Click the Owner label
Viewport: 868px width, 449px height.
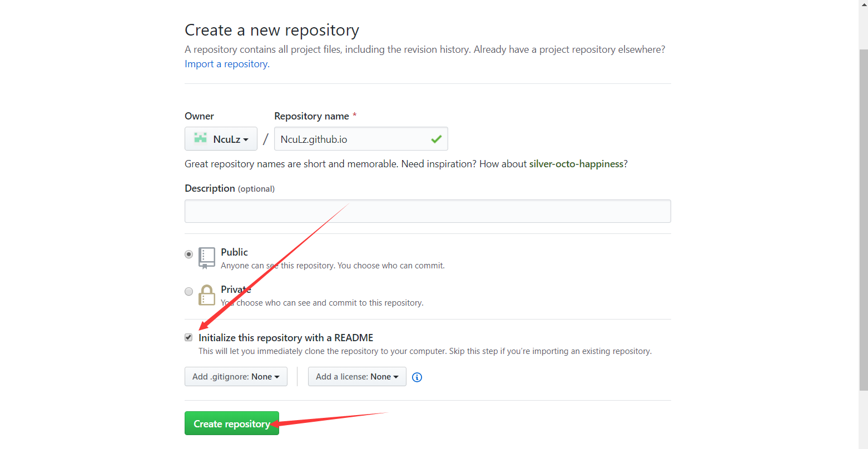199,116
